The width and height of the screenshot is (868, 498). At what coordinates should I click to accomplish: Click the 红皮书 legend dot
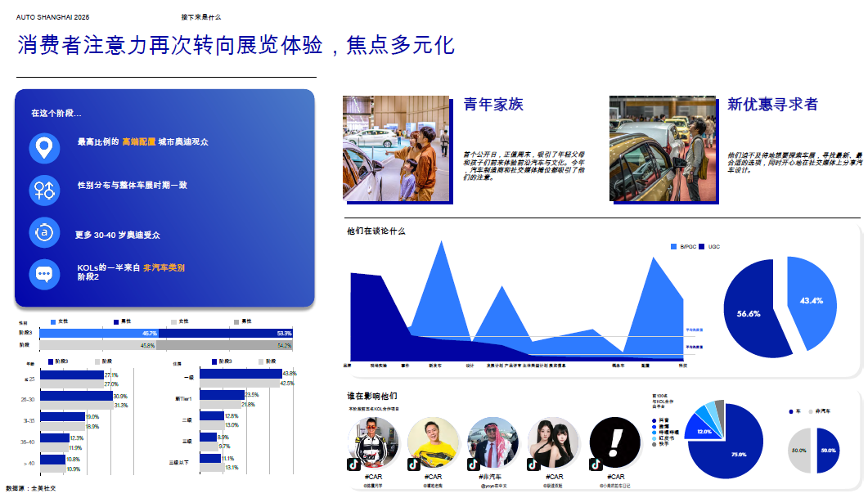pyautogui.click(x=654, y=438)
